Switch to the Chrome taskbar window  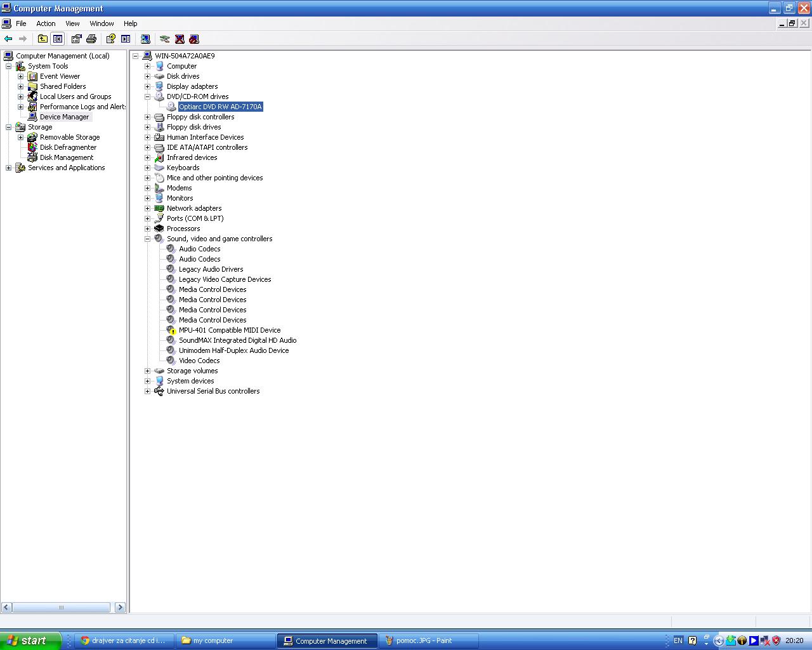pos(125,640)
